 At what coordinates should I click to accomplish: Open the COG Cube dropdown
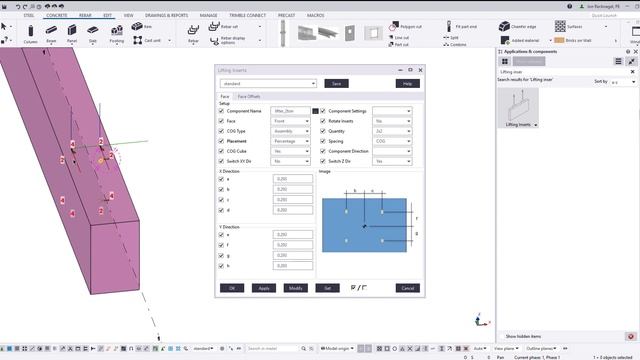(x=291, y=151)
